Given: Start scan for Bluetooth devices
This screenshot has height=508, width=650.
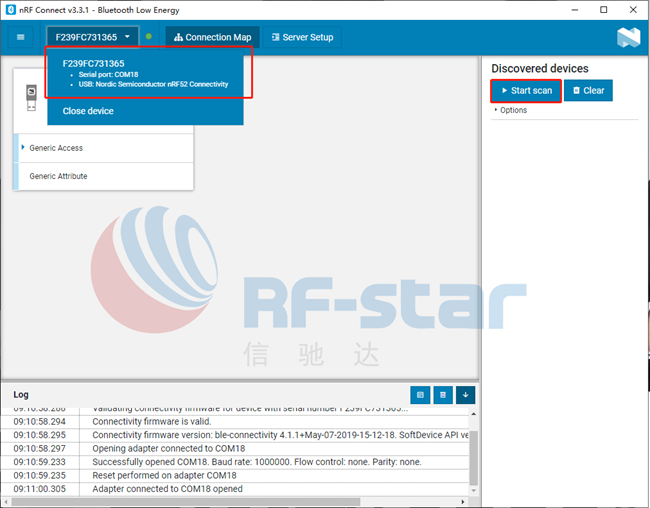Looking at the screenshot, I should pos(526,90).
